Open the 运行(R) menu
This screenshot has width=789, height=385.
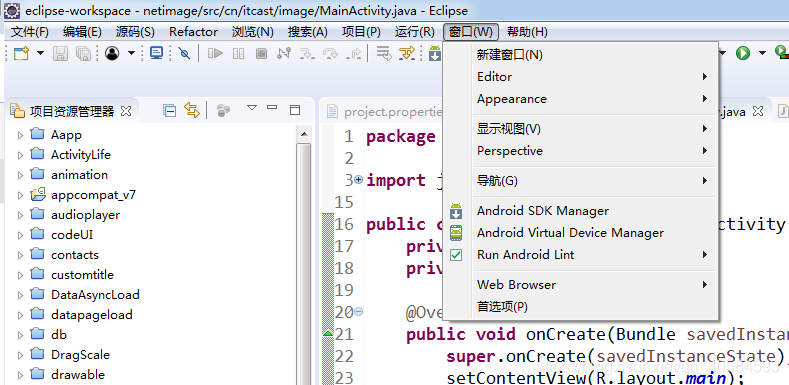click(415, 32)
